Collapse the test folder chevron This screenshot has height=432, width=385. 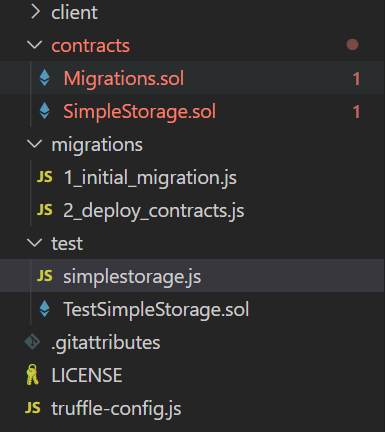pos(35,243)
